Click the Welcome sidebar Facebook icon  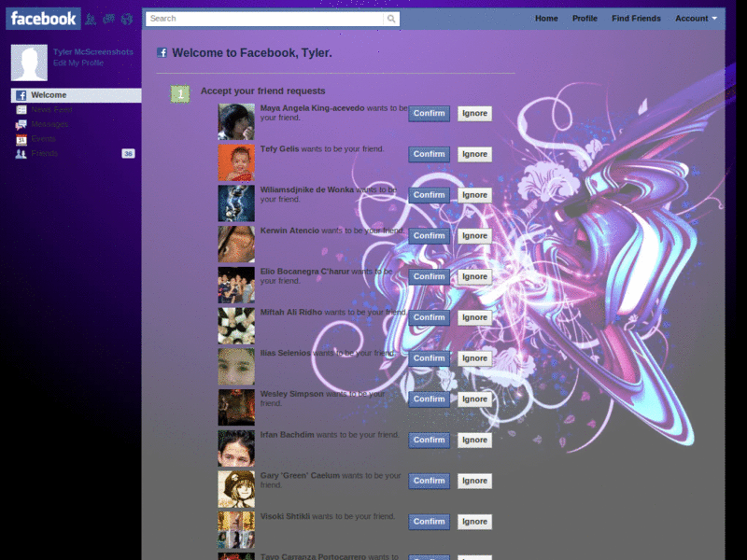tap(21, 95)
